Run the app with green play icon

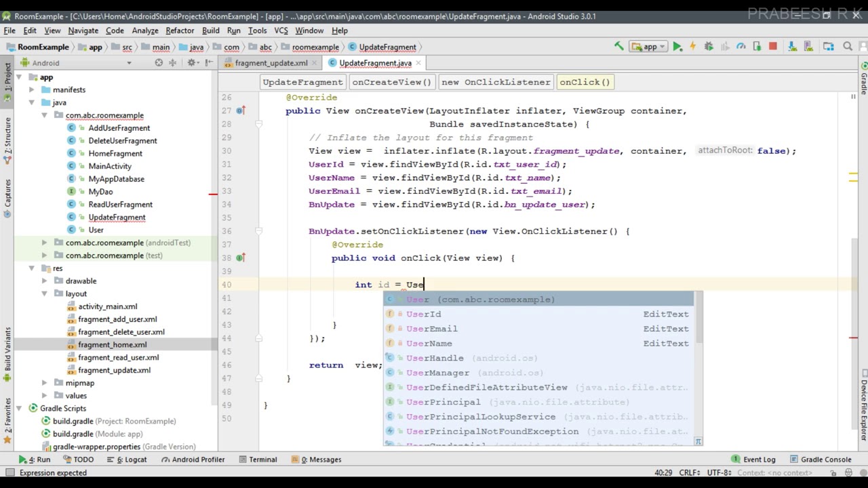point(677,47)
